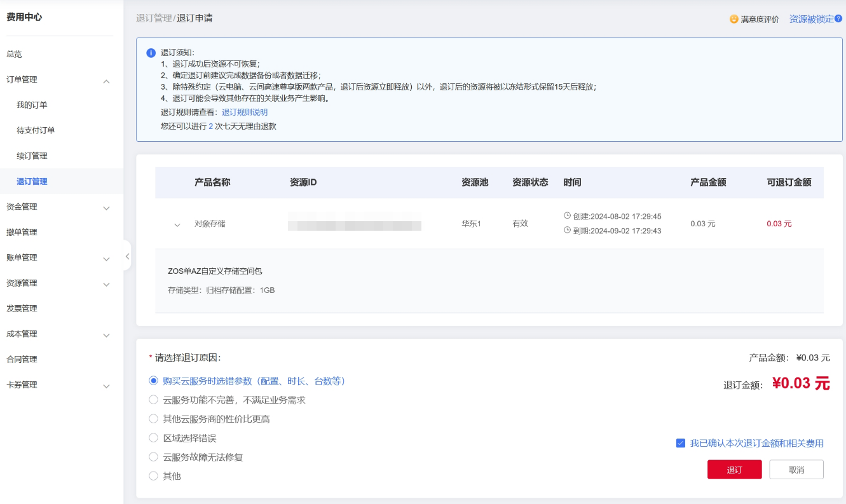Click the satisfaction rating smiley icon
846x504 pixels.
(x=734, y=20)
